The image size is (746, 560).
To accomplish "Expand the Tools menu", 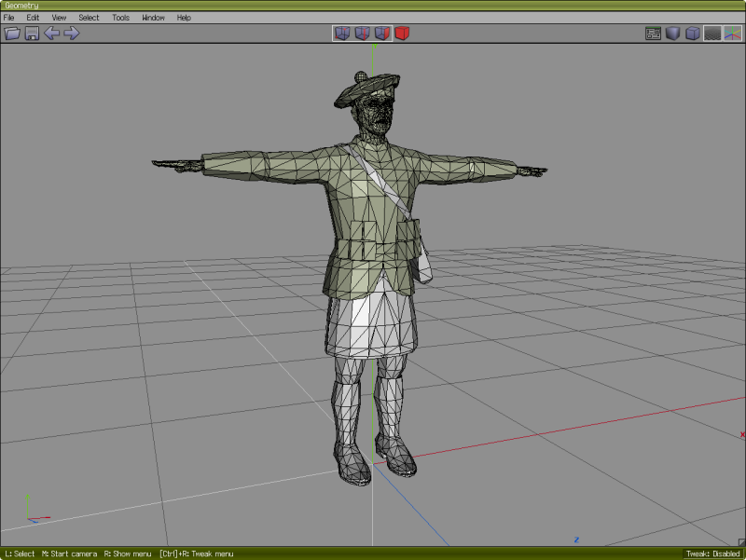I will [121, 18].
